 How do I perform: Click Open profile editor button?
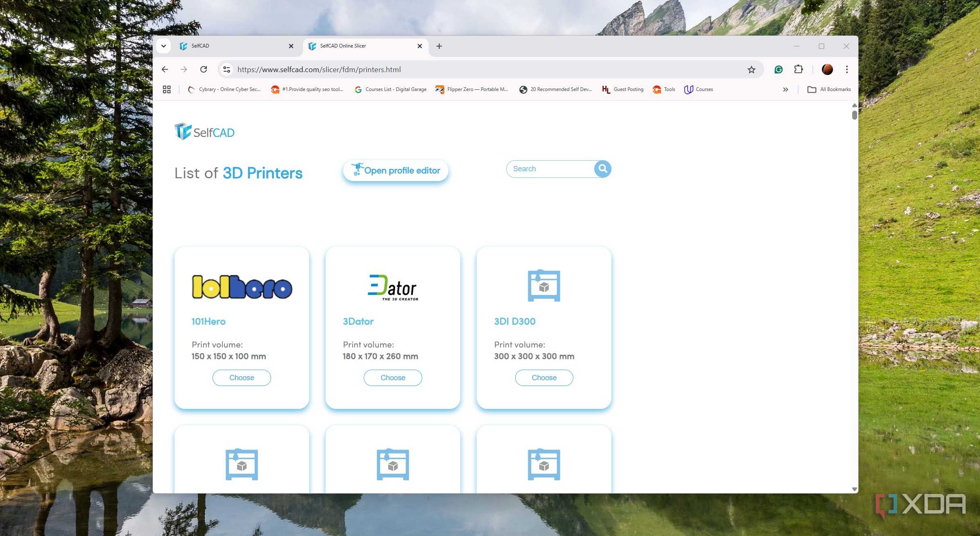click(396, 170)
